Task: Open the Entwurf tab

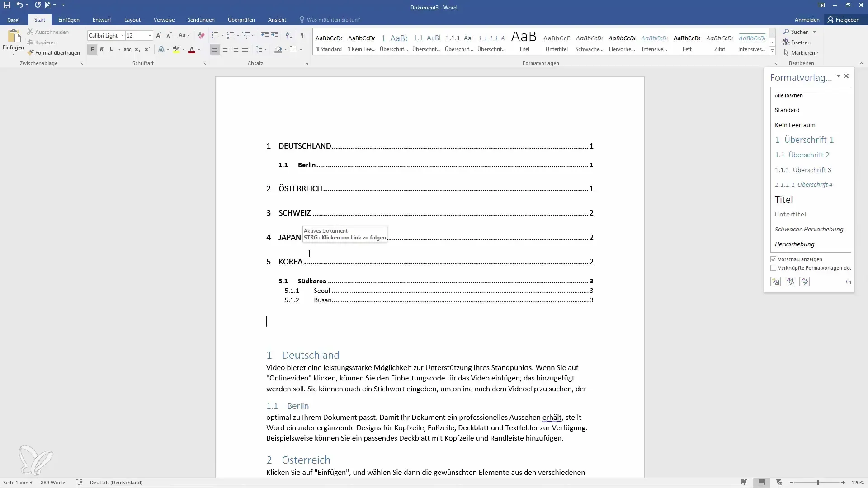Action: coord(102,20)
